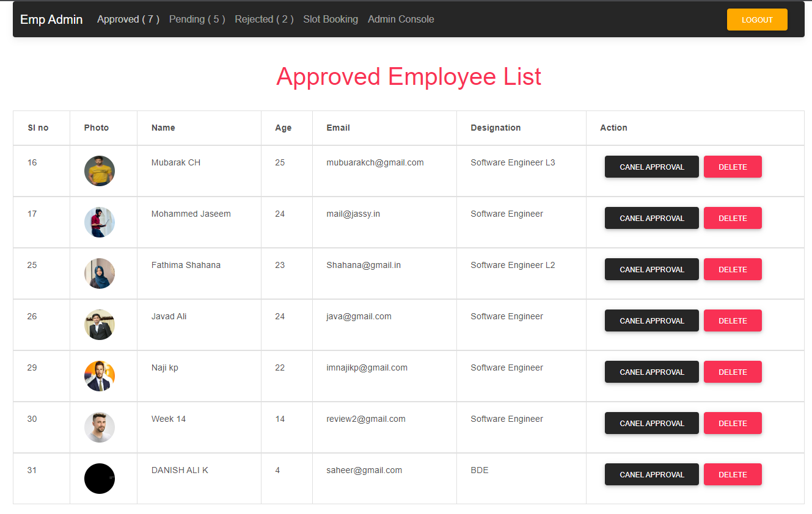Viewport: 812px width, 514px height.
Task: Delete Naji kp's record
Action: (733, 372)
